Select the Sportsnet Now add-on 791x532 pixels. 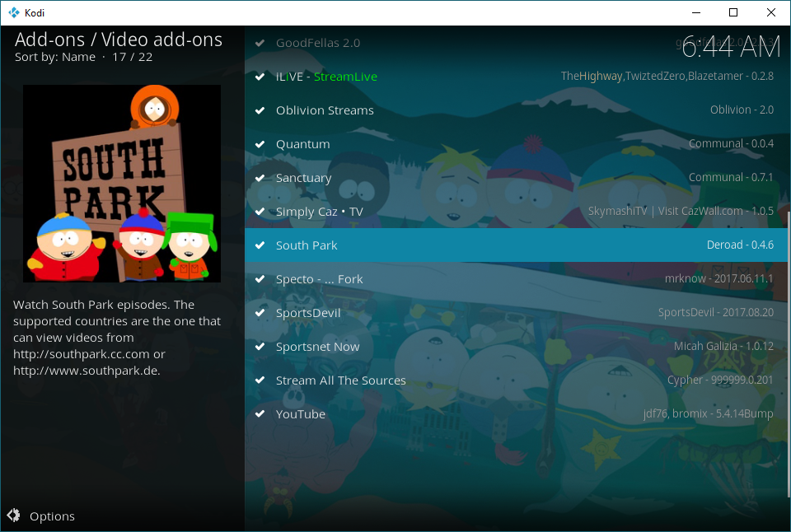(516, 347)
